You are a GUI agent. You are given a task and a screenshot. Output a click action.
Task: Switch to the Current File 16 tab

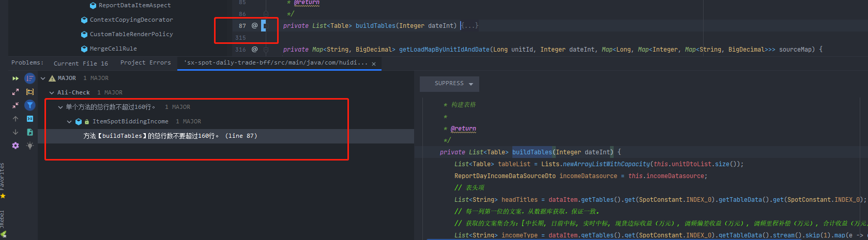(81, 63)
